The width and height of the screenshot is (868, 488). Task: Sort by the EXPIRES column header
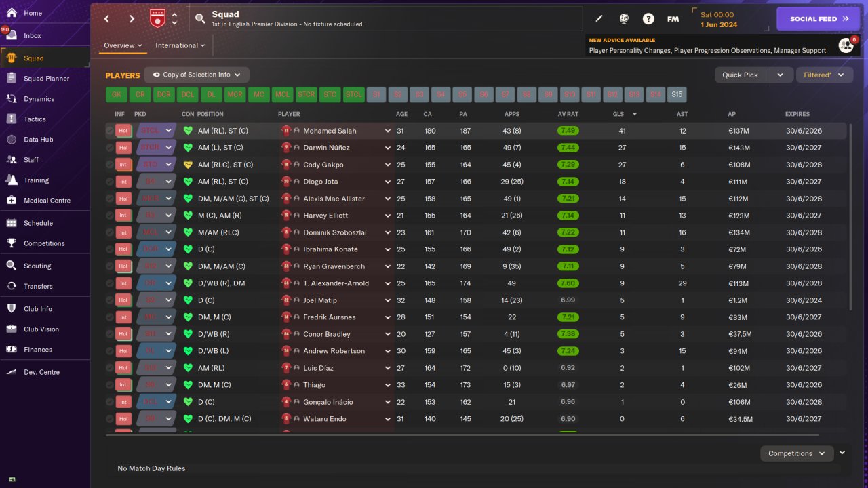click(797, 114)
